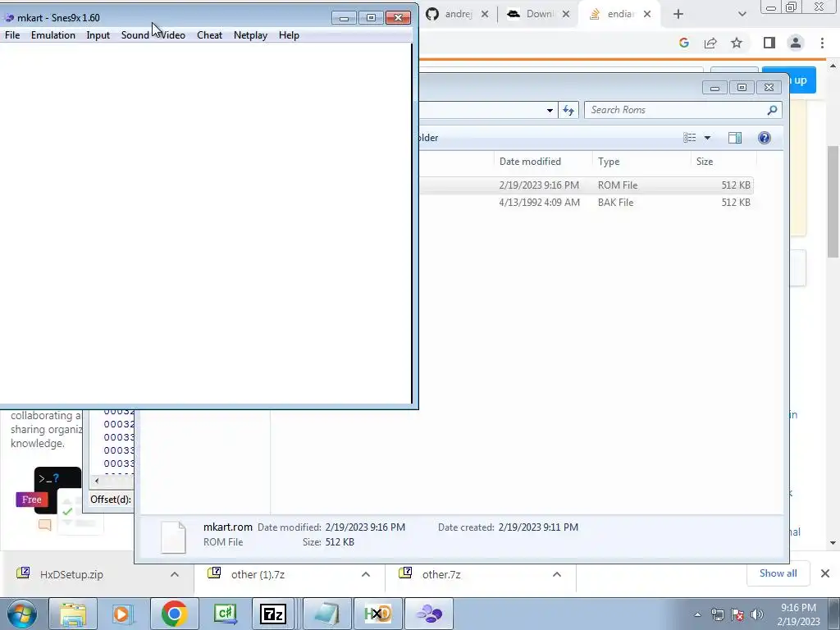The image size is (840, 630).
Task: Open the Sound menu in Snes9x
Action: [135, 35]
